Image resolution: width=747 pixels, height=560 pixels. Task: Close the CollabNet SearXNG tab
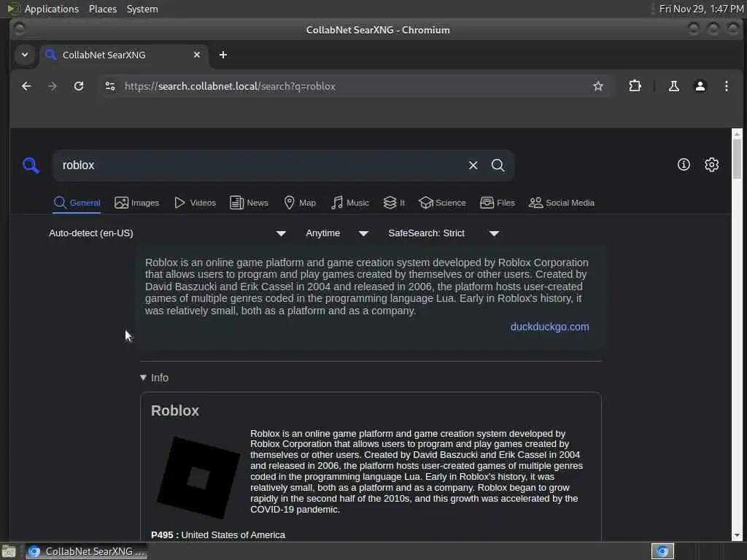coord(197,55)
